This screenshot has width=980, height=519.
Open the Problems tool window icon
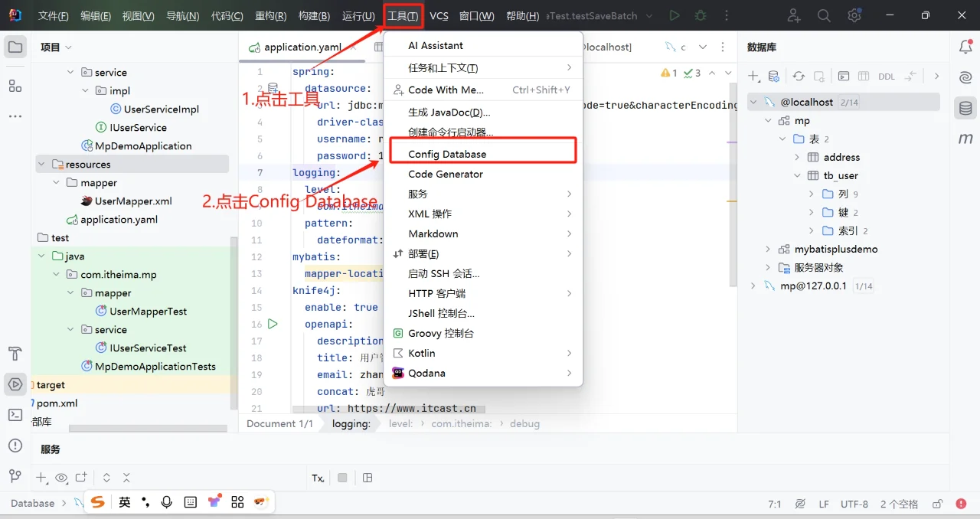[15, 446]
